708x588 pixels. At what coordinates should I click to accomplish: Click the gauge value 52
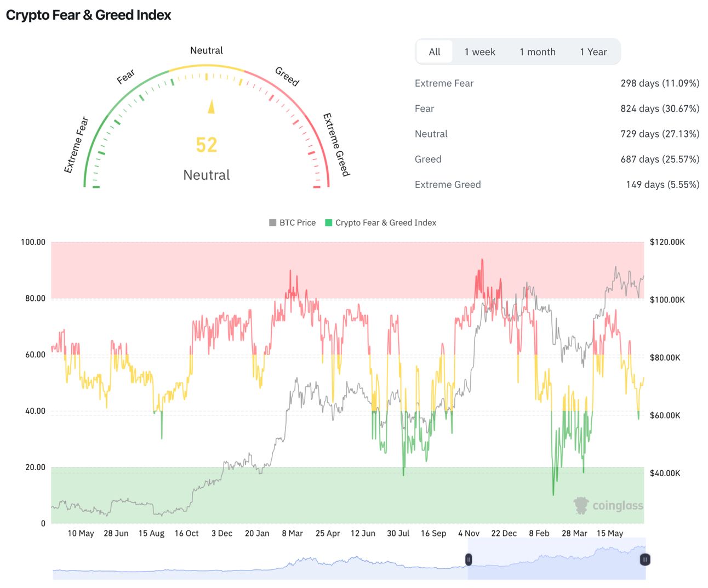coord(207,145)
